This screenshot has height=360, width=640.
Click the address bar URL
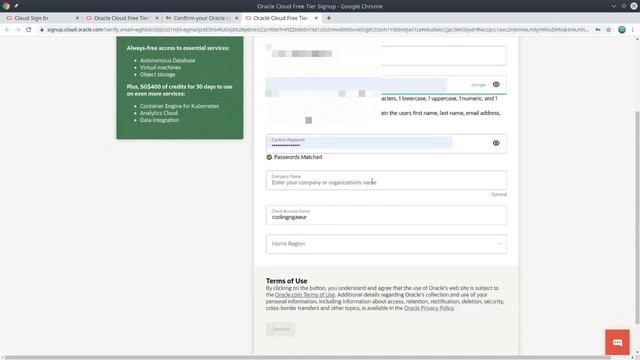(x=318, y=29)
